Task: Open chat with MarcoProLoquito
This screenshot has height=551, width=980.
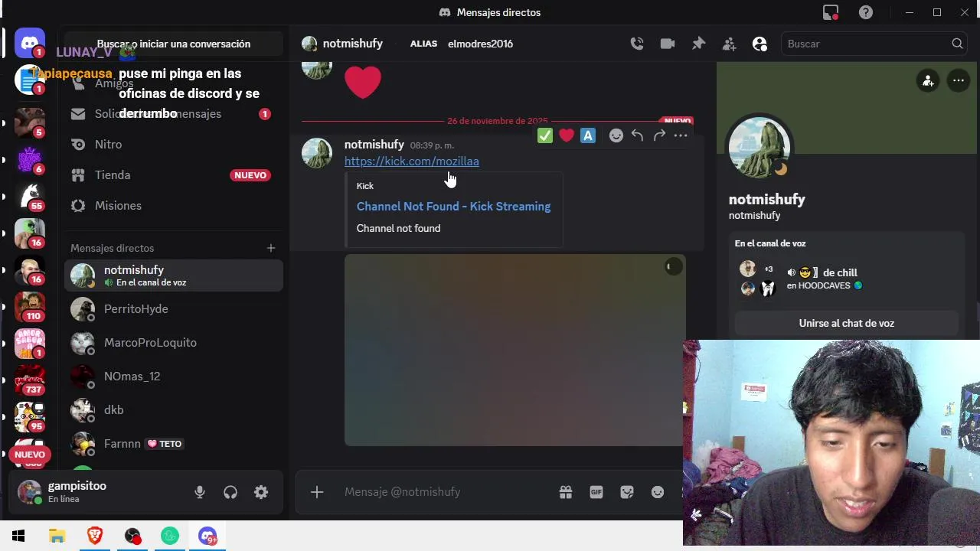Action: [174, 343]
